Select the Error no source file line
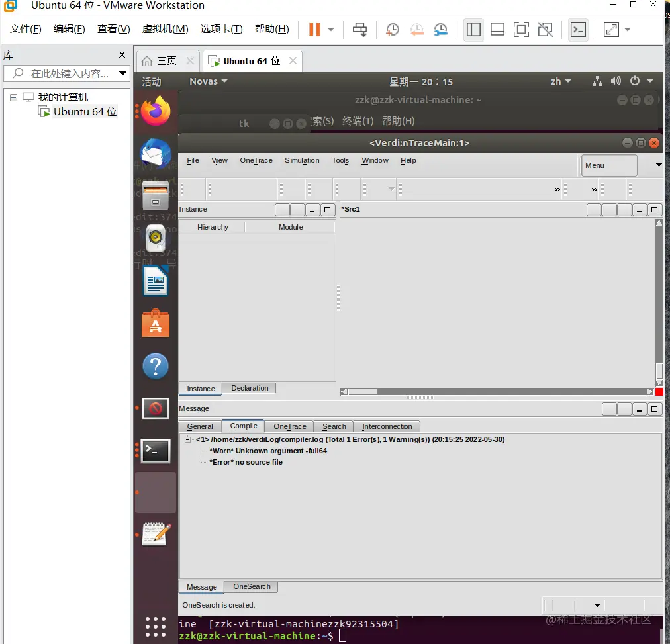Image resolution: width=670 pixels, height=644 pixels. 246,462
